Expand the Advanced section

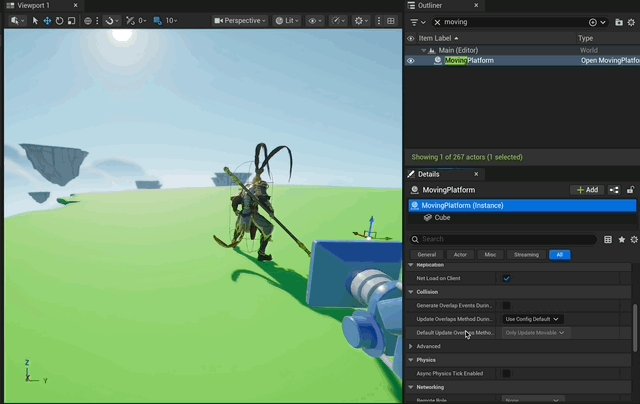(411, 346)
